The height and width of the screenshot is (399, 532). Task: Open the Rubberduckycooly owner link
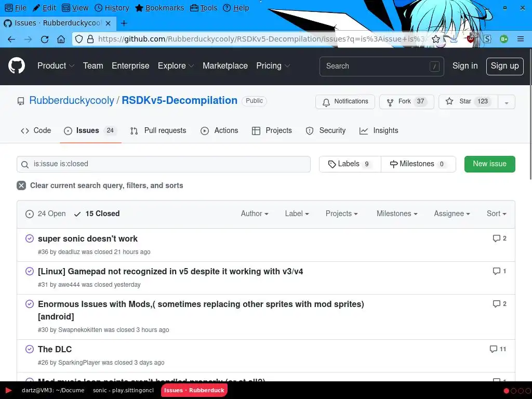pos(72,100)
